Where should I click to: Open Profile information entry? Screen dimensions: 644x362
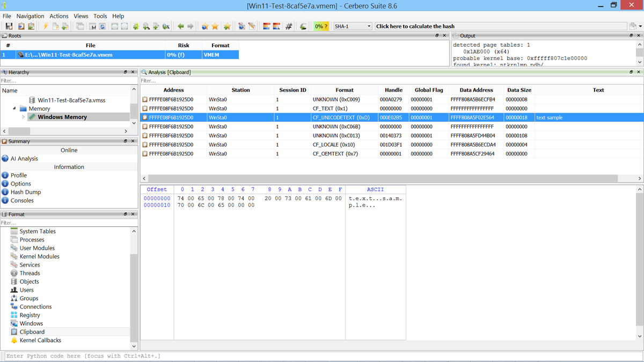[x=19, y=175]
